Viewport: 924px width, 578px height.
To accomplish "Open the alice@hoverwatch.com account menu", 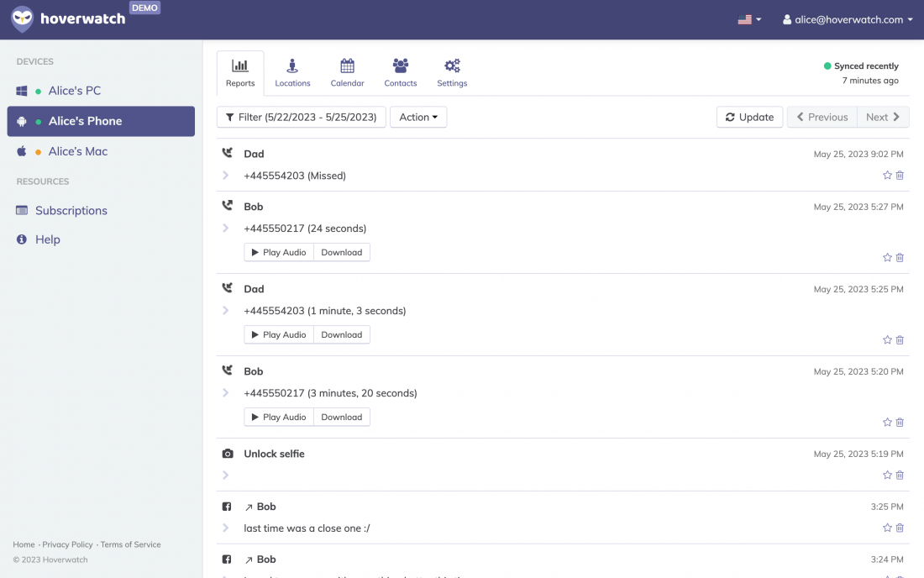I will [848, 19].
